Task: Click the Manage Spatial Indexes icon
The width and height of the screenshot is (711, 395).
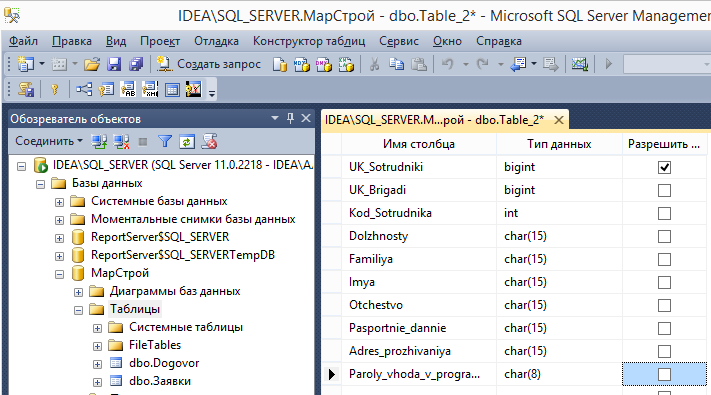Action: [x=194, y=89]
